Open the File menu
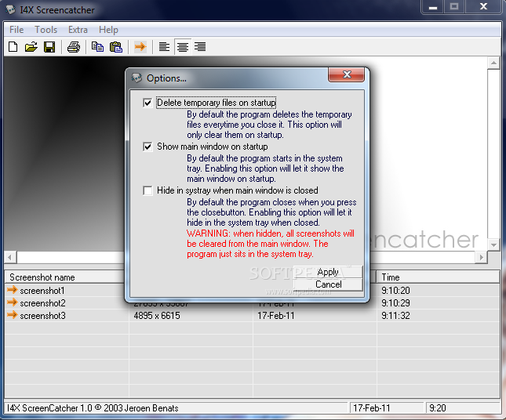Image resolution: width=506 pixels, height=420 pixels. click(x=16, y=30)
